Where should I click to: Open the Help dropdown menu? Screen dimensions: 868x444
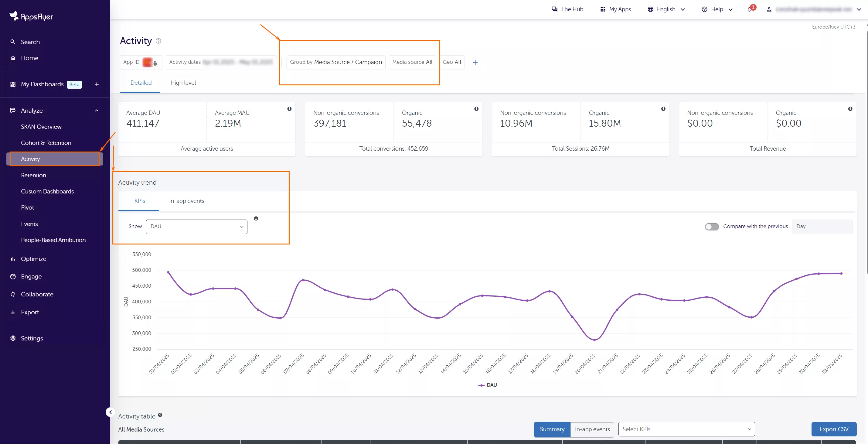[x=717, y=9]
